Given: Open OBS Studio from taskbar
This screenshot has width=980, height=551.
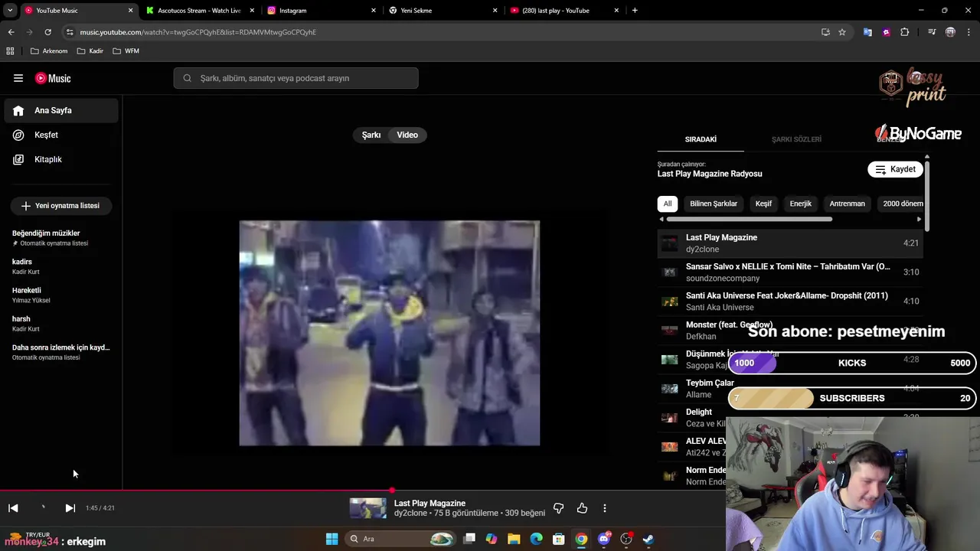Looking at the screenshot, I should click(626, 539).
